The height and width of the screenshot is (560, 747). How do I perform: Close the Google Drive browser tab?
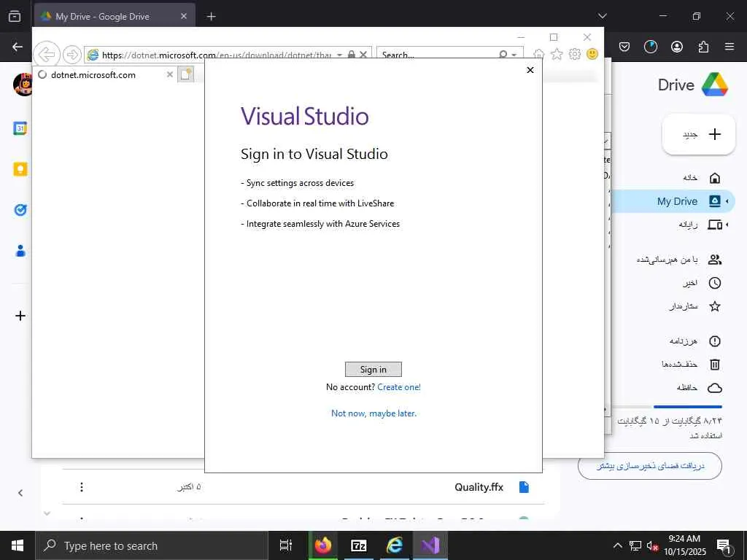click(x=183, y=16)
